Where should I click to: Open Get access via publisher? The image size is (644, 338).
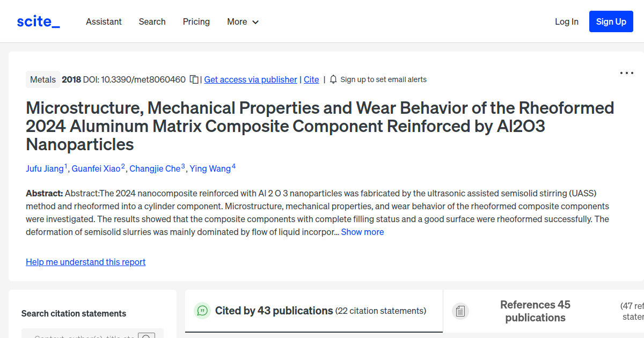click(250, 79)
